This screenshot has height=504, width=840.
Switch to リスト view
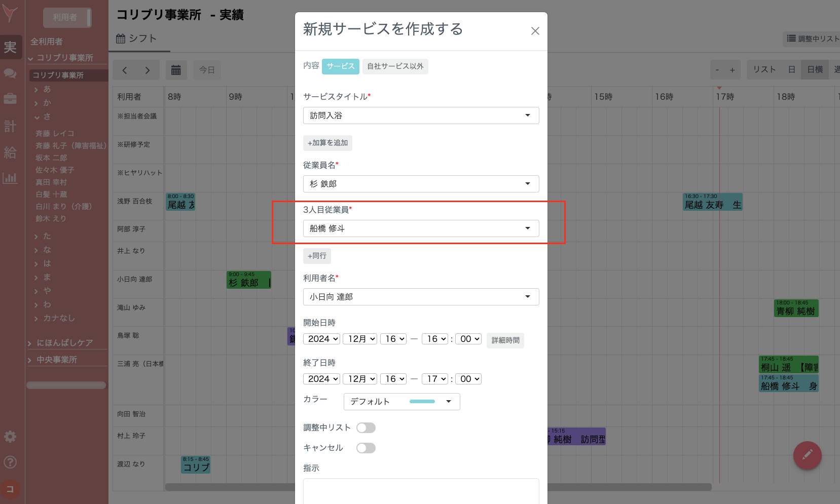(764, 70)
